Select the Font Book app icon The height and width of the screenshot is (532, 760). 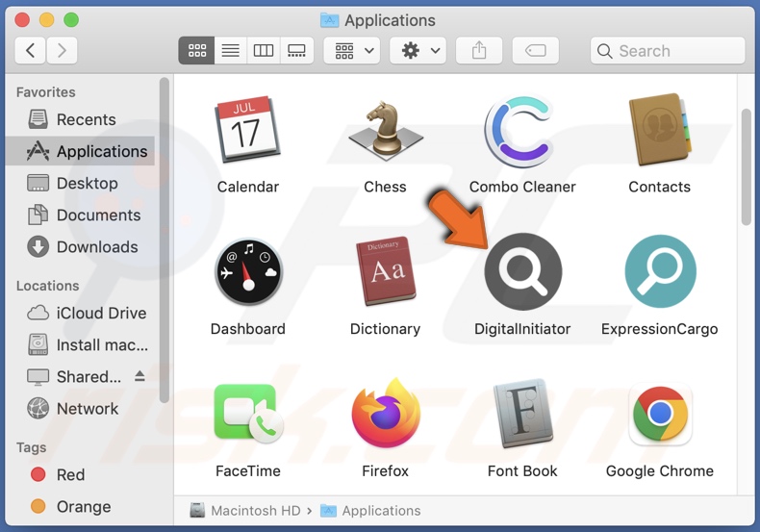(x=522, y=414)
